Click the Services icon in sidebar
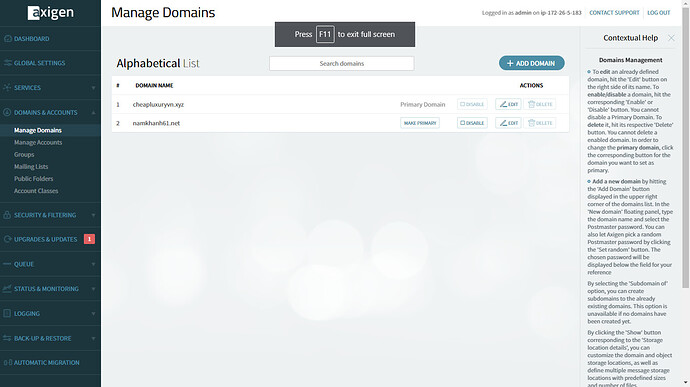This screenshot has width=690, height=387. point(7,88)
